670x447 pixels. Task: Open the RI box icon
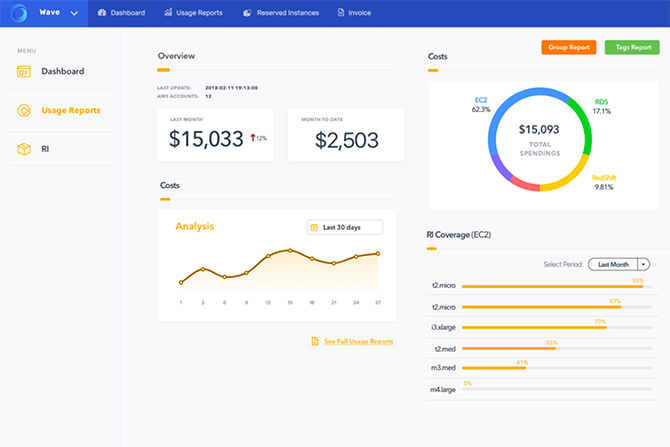(24, 149)
